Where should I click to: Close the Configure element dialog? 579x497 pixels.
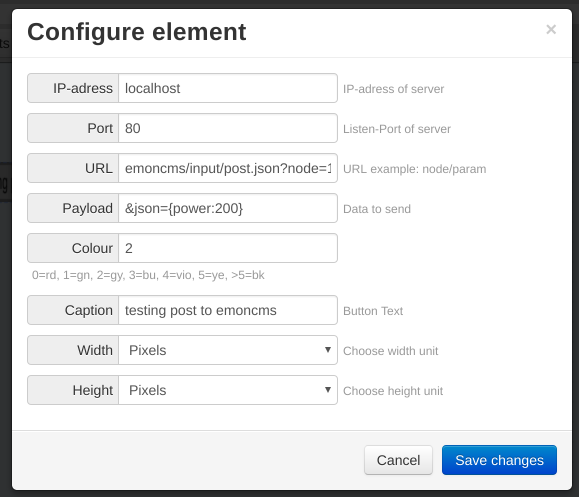551,29
